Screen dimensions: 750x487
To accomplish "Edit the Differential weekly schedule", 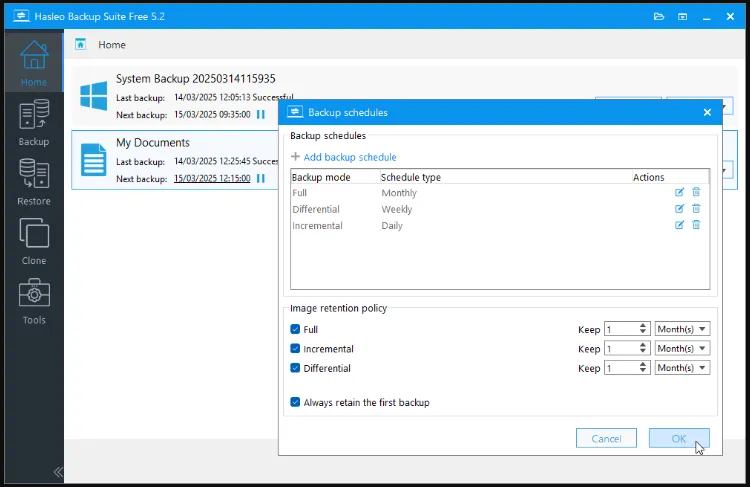I will click(x=679, y=209).
